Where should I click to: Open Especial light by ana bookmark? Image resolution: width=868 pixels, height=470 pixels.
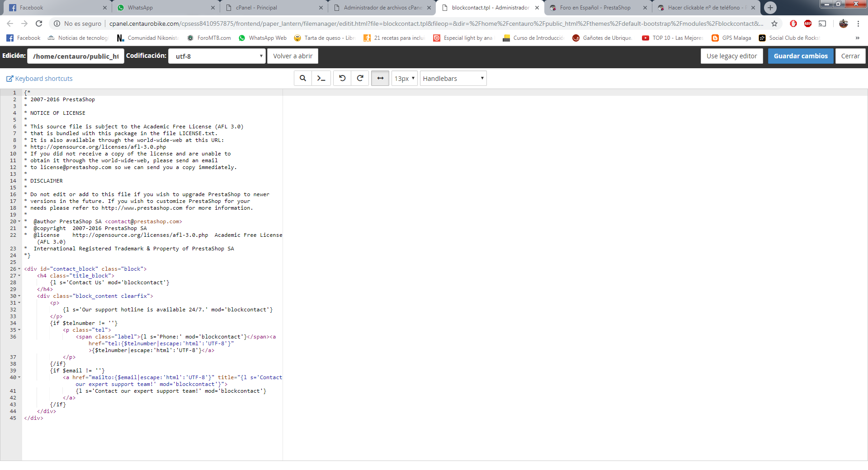[463, 38]
